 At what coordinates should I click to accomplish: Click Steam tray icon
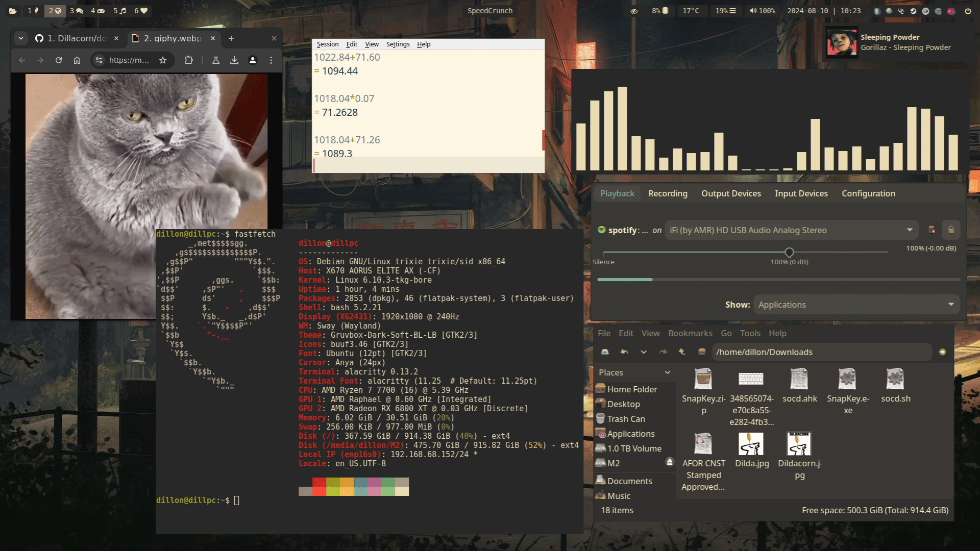pos(913,11)
